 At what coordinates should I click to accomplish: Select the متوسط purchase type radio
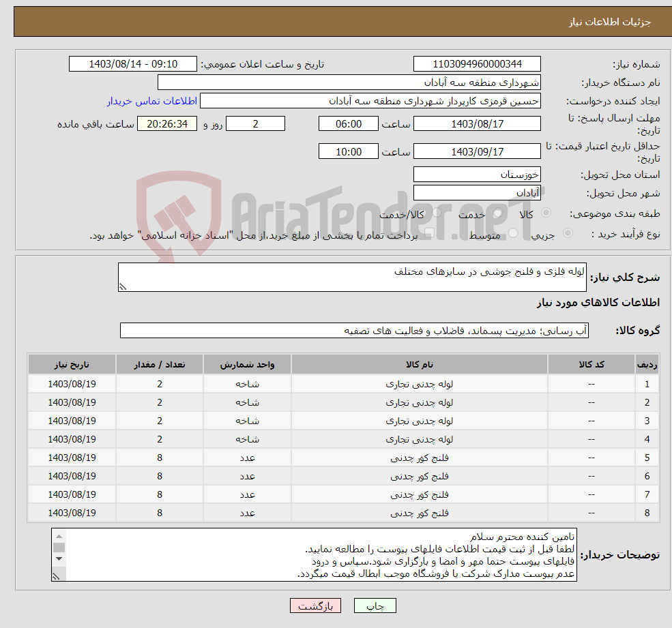pyautogui.click(x=513, y=233)
